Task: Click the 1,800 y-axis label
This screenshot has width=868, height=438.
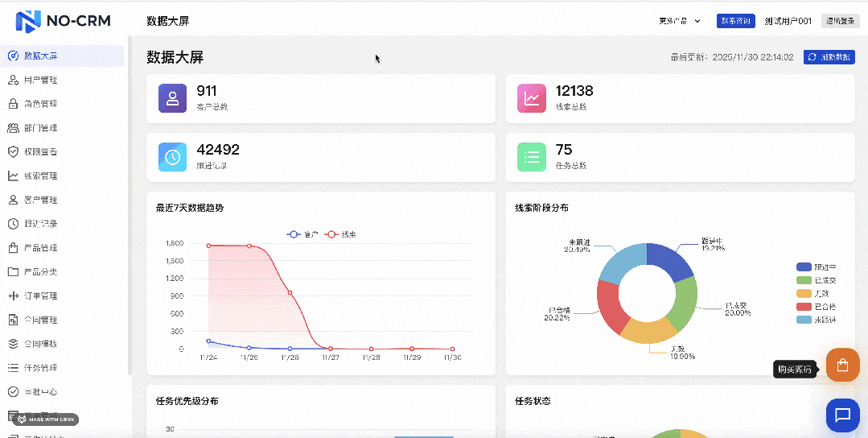Action: [x=175, y=243]
